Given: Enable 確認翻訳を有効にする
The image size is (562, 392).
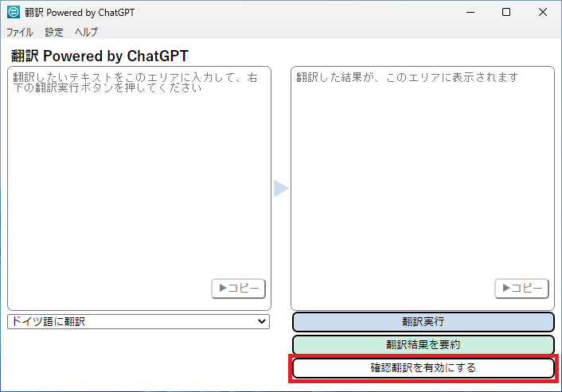Looking at the screenshot, I should click(423, 367).
